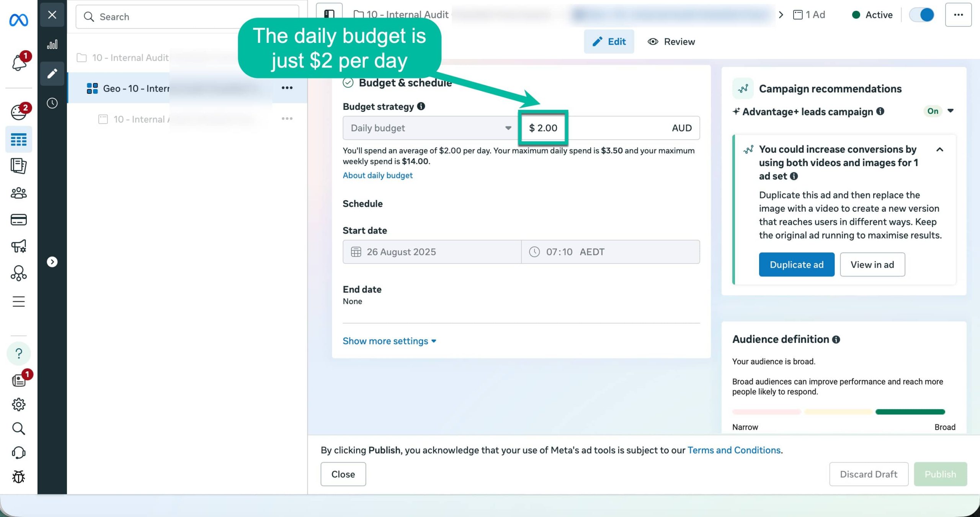Click the Discard Draft button

tap(868, 474)
